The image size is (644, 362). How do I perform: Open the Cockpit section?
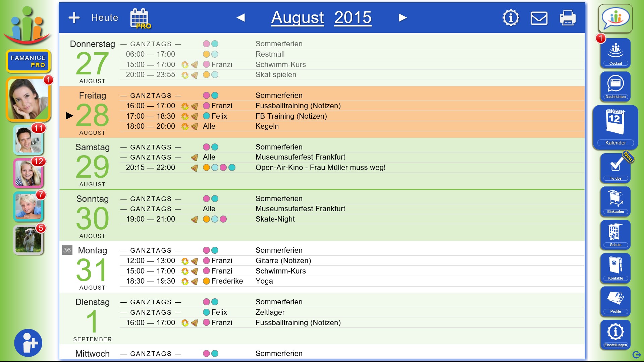615,53
